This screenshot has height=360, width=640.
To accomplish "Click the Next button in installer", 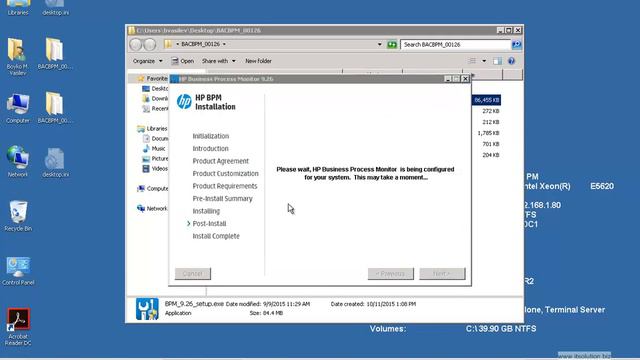I will (x=442, y=273).
